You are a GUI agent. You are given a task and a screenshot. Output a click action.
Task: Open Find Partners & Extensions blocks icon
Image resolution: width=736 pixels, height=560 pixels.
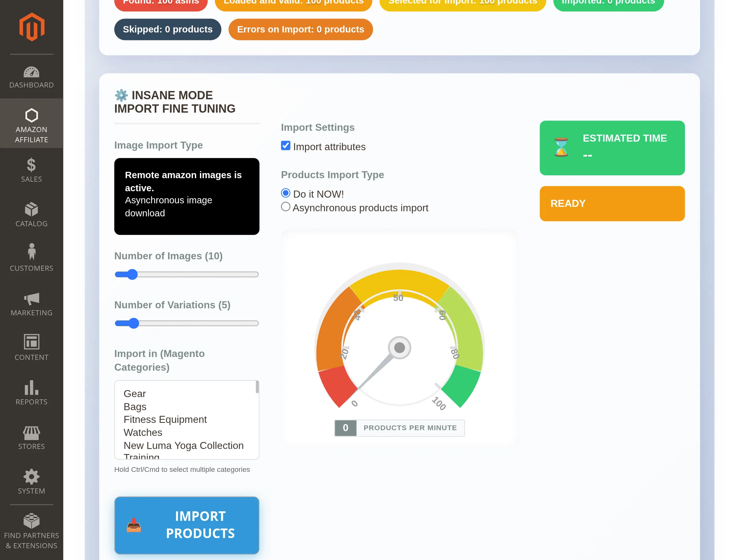pos(31,521)
